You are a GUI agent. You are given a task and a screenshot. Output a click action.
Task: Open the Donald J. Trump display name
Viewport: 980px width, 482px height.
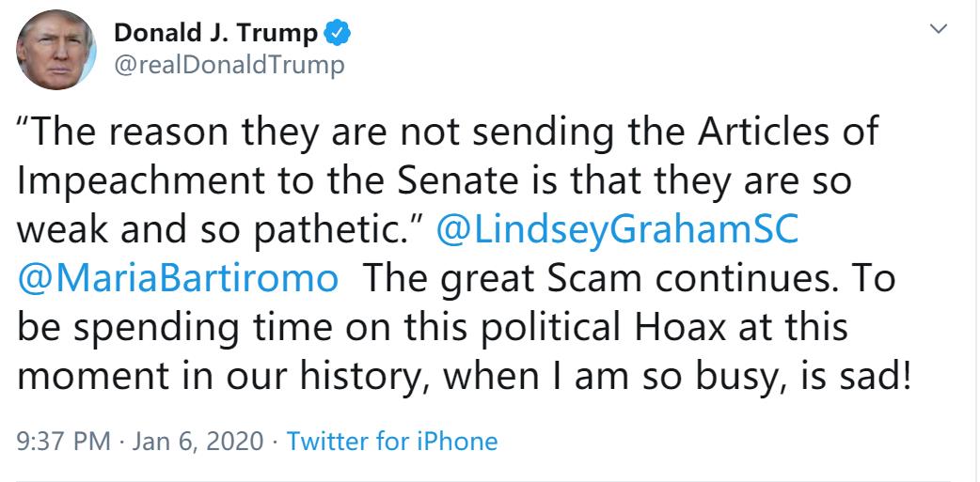tap(216, 35)
